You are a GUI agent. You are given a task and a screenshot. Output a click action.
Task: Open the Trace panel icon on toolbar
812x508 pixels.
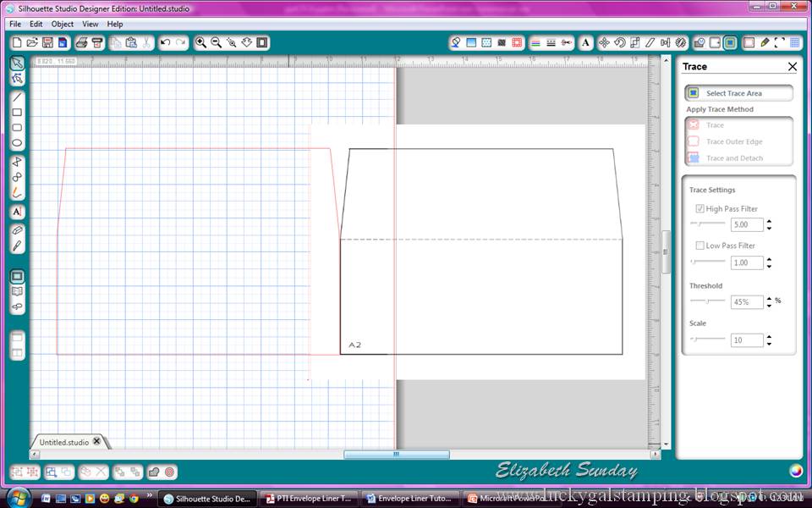click(x=731, y=42)
